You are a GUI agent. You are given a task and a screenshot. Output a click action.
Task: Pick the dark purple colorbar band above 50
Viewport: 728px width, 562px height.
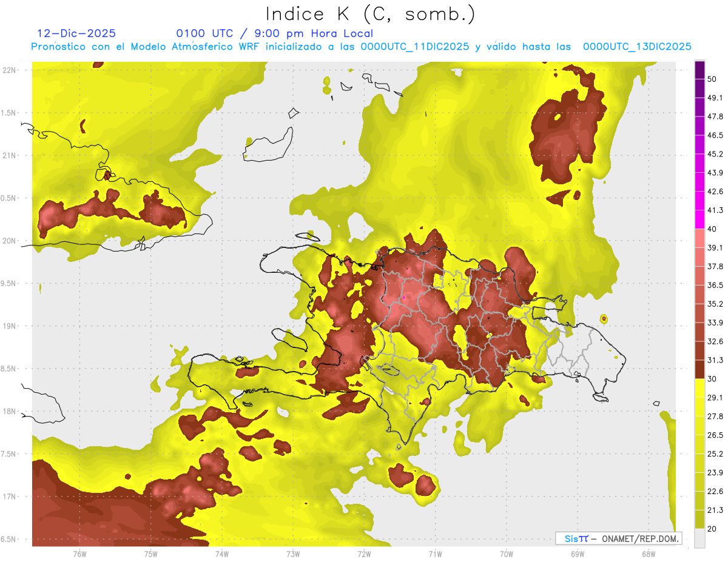click(x=699, y=70)
